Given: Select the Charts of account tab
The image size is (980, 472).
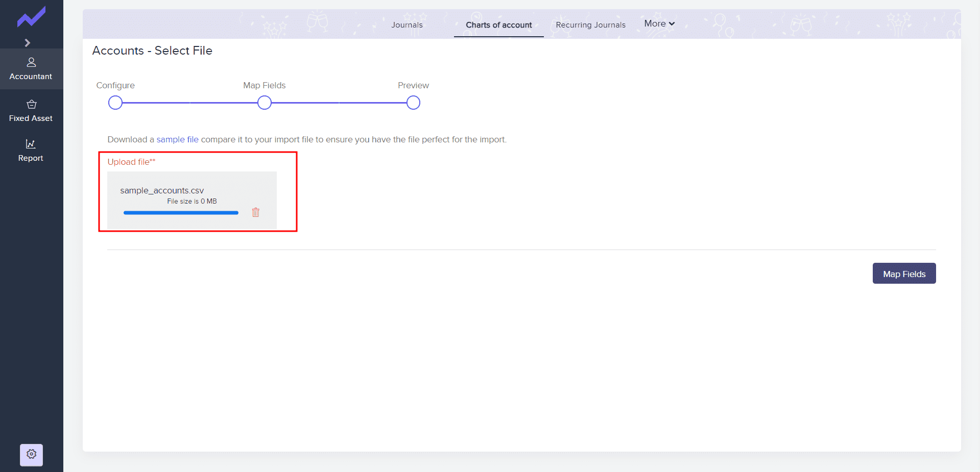Looking at the screenshot, I should click(x=499, y=25).
